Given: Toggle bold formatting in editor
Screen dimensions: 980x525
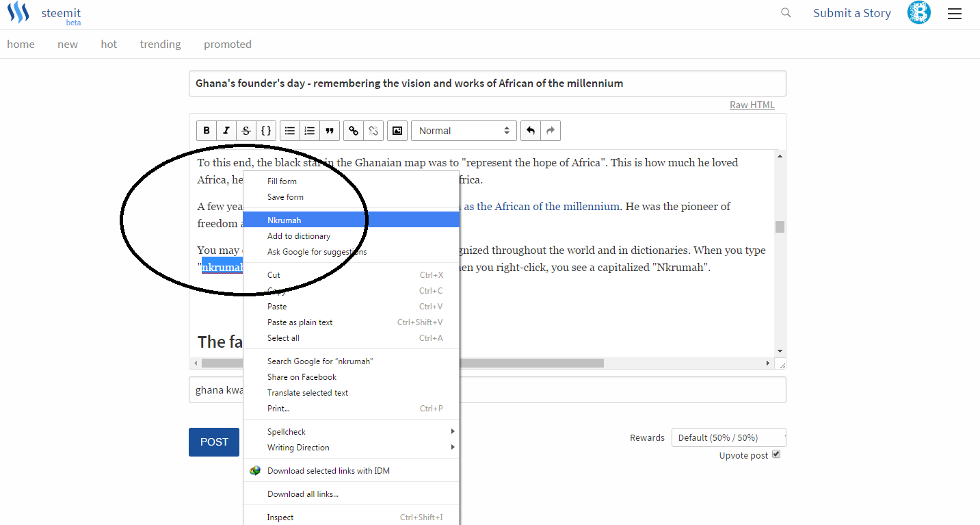Looking at the screenshot, I should click(x=207, y=131).
